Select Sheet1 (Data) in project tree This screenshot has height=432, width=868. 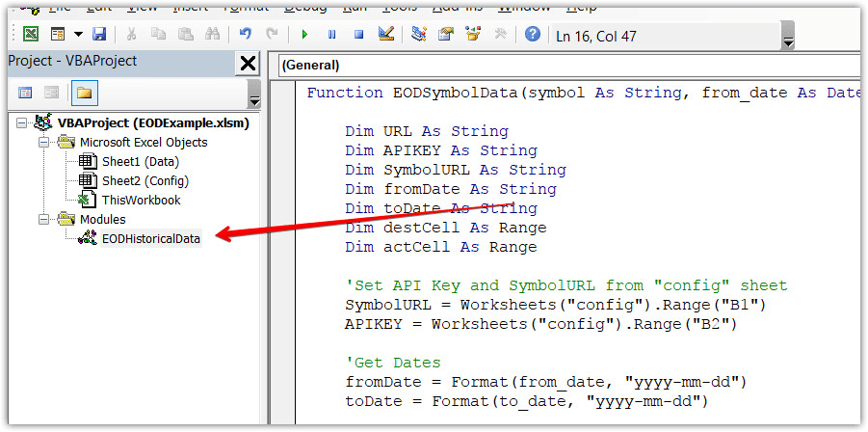tap(141, 162)
